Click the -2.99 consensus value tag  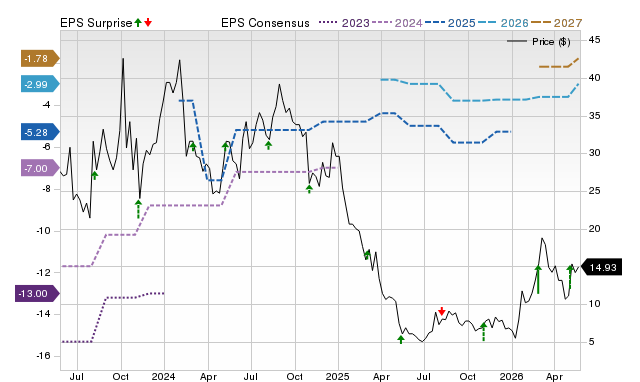(40, 84)
